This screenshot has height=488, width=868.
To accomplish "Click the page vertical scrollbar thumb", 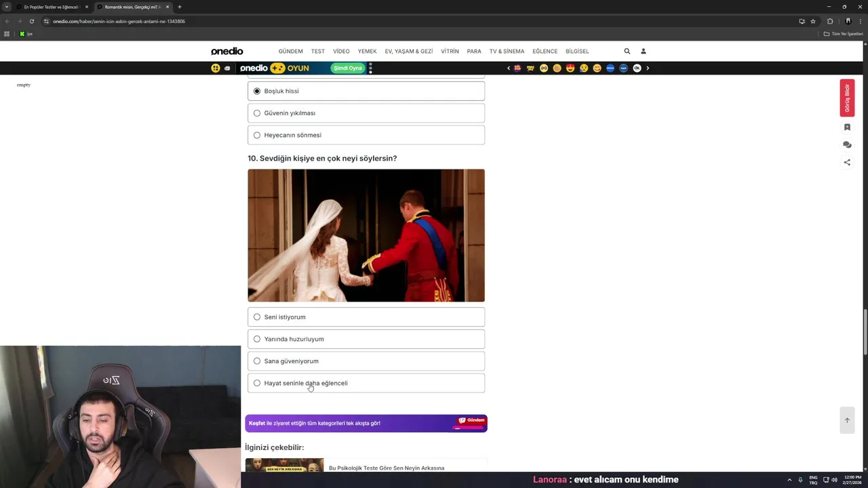I will 865,332.
